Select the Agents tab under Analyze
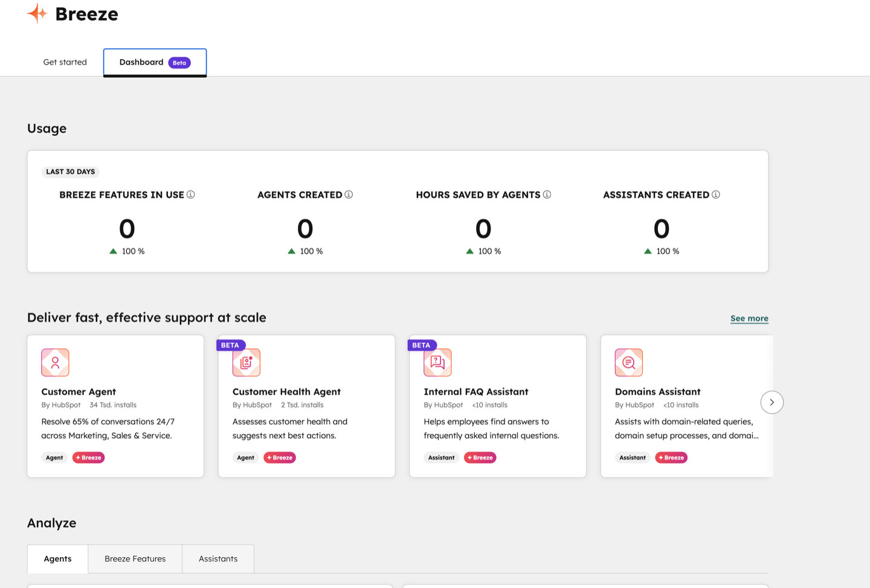This screenshot has width=870, height=588. pos(57,558)
